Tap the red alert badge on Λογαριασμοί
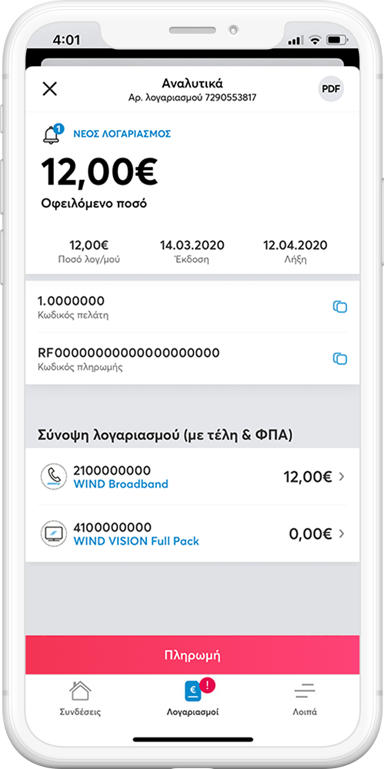The width and height of the screenshot is (384, 769). tap(208, 686)
